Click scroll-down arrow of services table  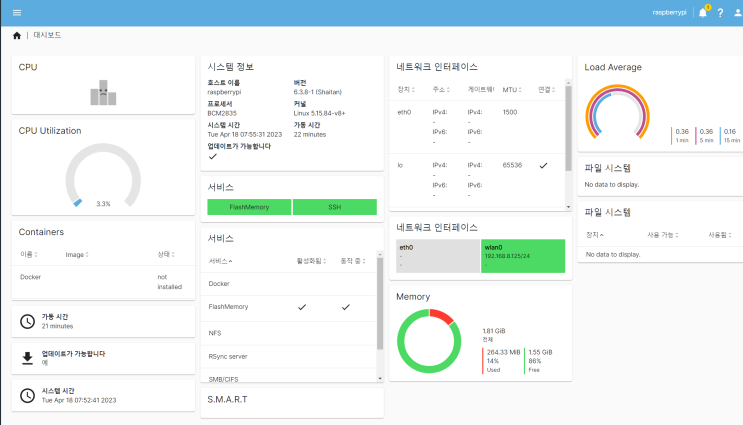pyautogui.click(x=380, y=379)
